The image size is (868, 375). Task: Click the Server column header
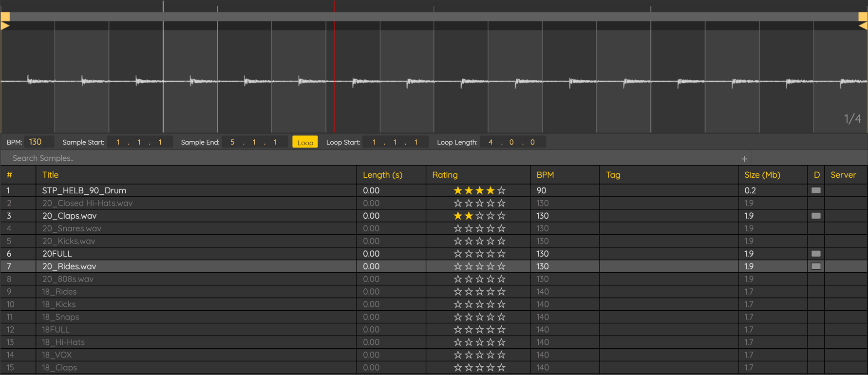(843, 175)
